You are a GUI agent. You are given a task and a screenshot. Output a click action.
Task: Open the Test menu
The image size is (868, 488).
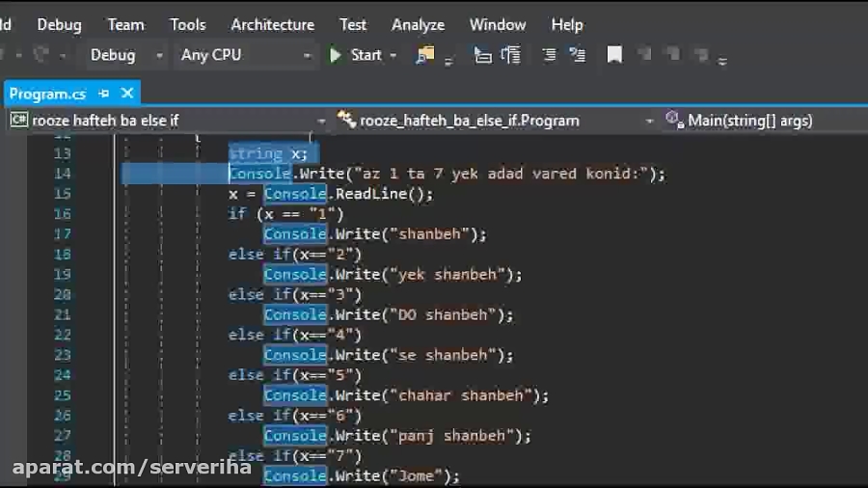click(353, 25)
